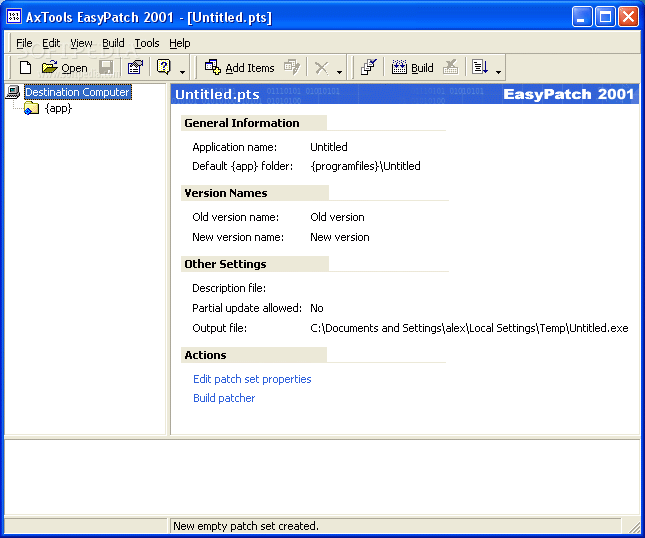Open patch set properties icon
The image size is (645, 538).
(135, 67)
